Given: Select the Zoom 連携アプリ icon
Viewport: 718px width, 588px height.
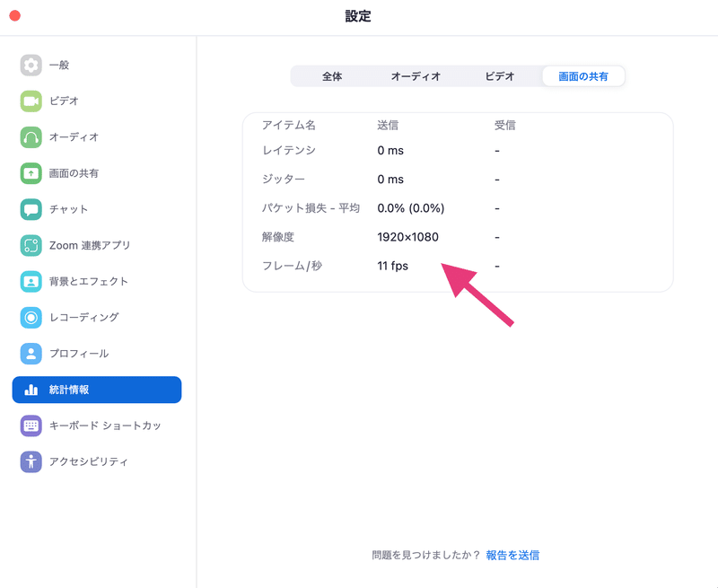Looking at the screenshot, I should [31, 245].
